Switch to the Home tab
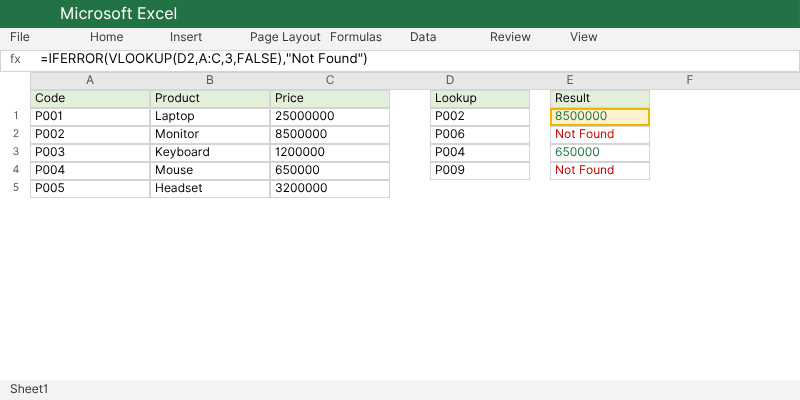800x400 pixels. coord(107,37)
